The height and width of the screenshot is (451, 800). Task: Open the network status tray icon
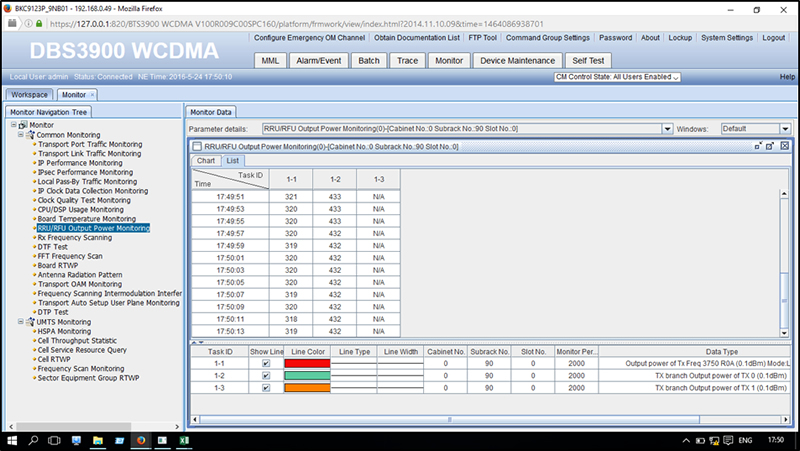(x=714, y=440)
